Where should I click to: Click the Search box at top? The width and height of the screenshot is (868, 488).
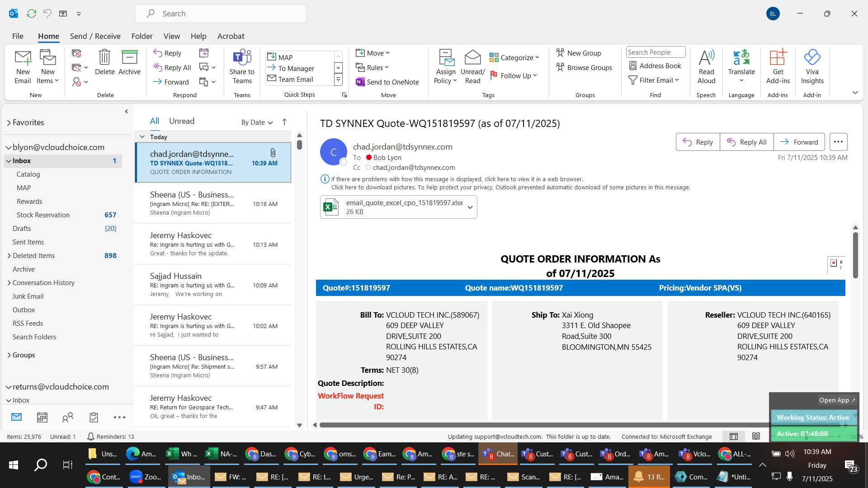221,14
